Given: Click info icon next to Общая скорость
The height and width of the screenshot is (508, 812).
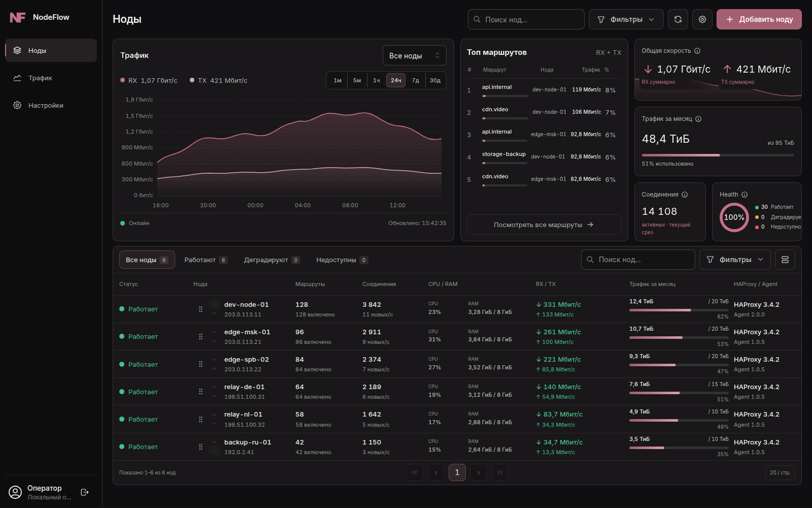Looking at the screenshot, I should coord(697,51).
